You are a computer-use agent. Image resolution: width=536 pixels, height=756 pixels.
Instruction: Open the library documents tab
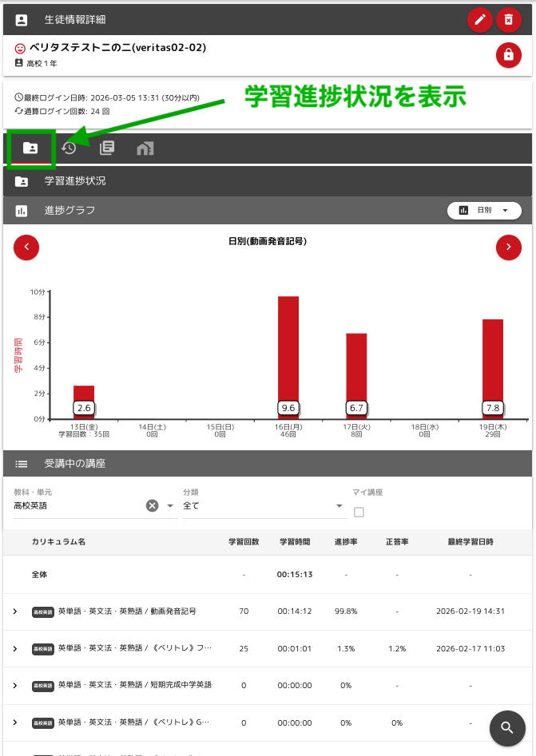[106, 148]
